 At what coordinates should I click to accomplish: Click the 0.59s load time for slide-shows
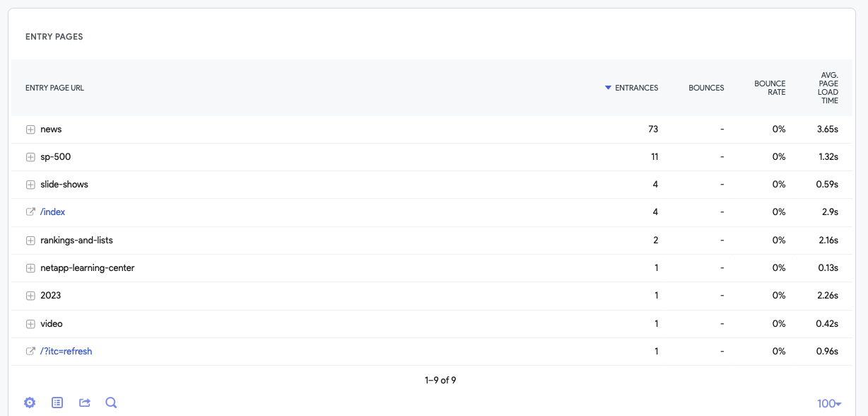(827, 185)
